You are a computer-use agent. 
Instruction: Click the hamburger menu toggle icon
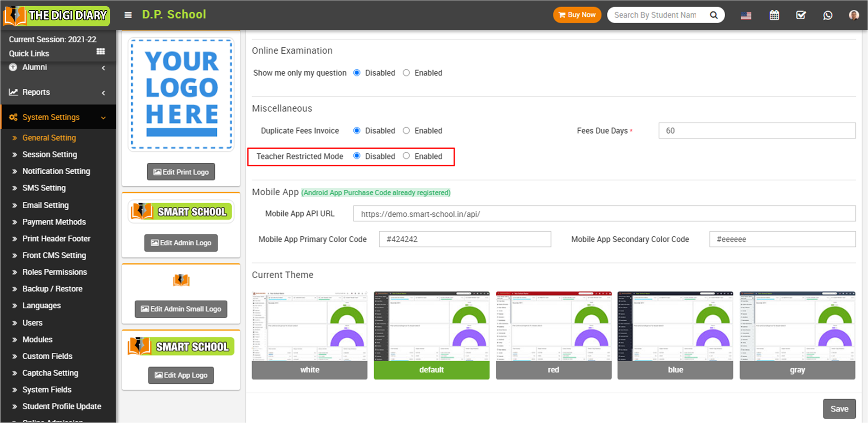click(x=128, y=15)
